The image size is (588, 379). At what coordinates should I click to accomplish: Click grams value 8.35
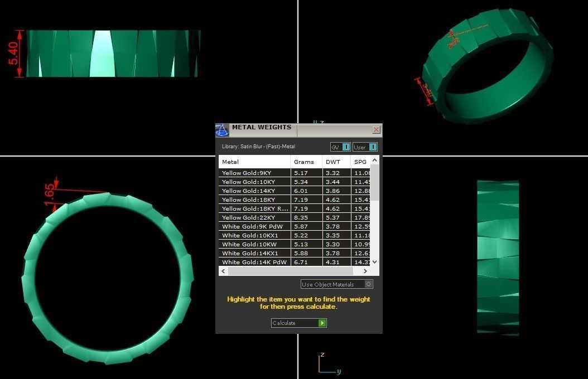point(301,217)
